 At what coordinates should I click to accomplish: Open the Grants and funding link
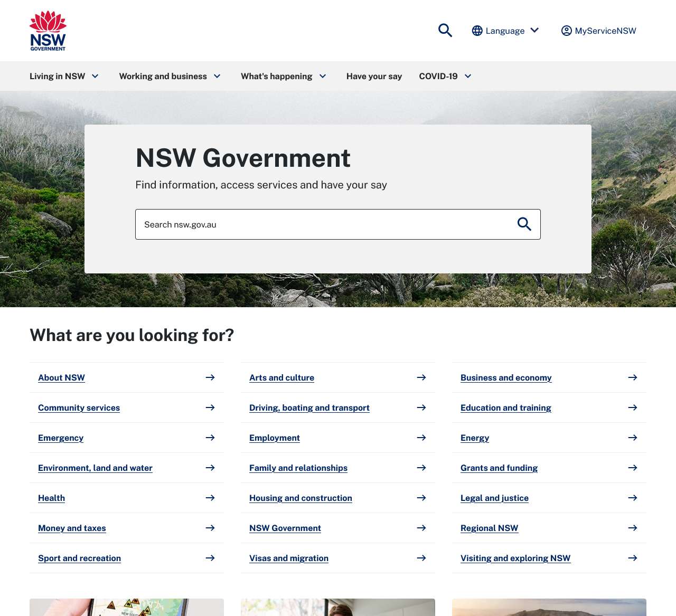[499, 468]
